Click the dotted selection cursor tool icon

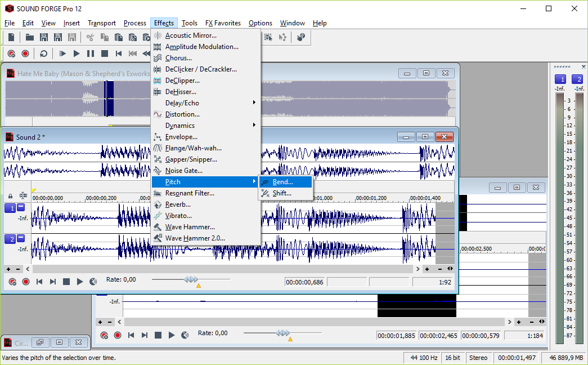268,37
